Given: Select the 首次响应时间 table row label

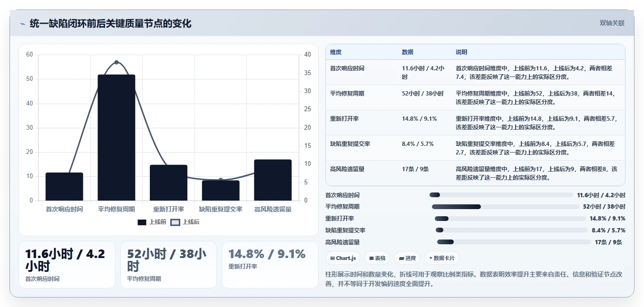Looking at the screenshot, I should (347, 68).
